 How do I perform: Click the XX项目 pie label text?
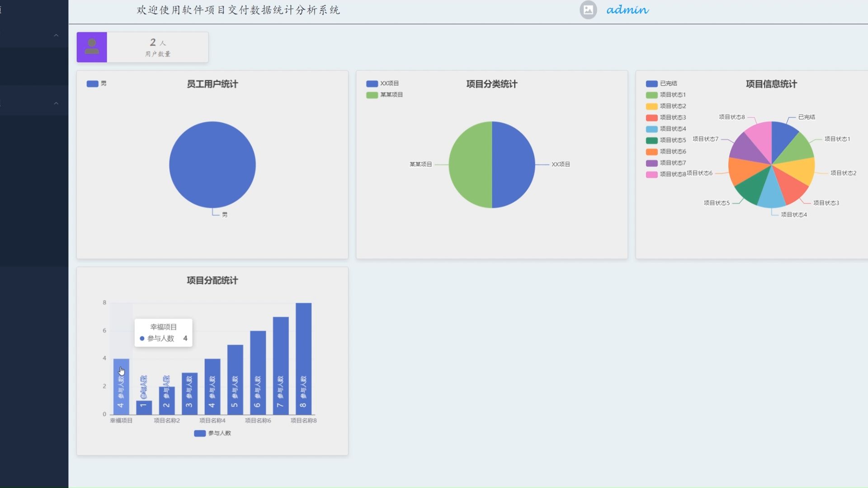point(561,164)
